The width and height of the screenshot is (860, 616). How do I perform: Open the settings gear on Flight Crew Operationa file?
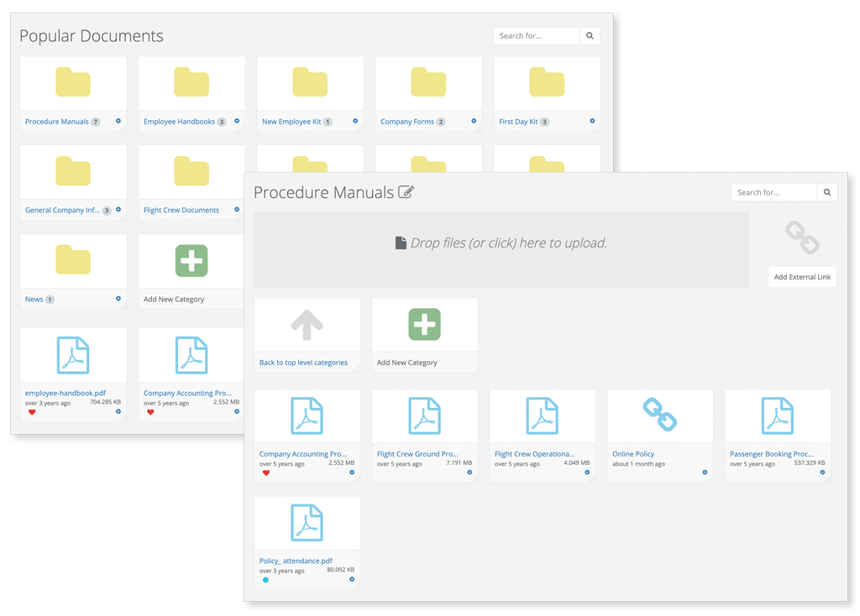587,474
